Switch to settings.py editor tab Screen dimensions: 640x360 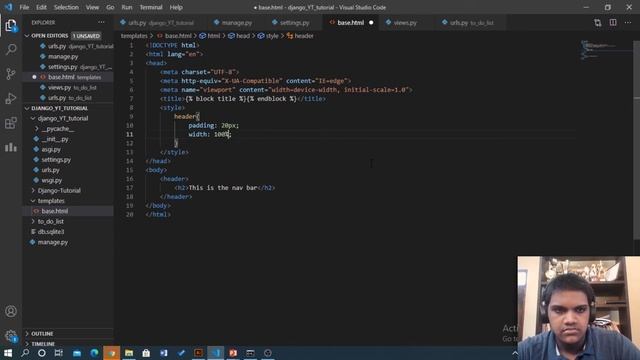point(294,22)
